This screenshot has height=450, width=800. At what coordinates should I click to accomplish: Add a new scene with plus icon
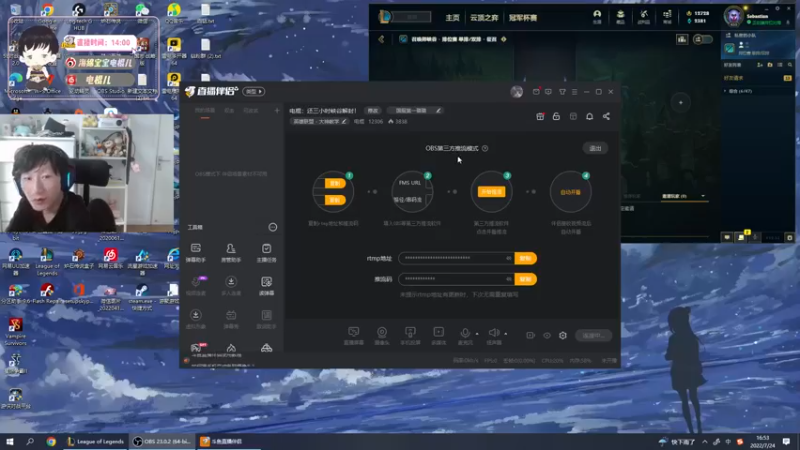click(x=277, y=110)
